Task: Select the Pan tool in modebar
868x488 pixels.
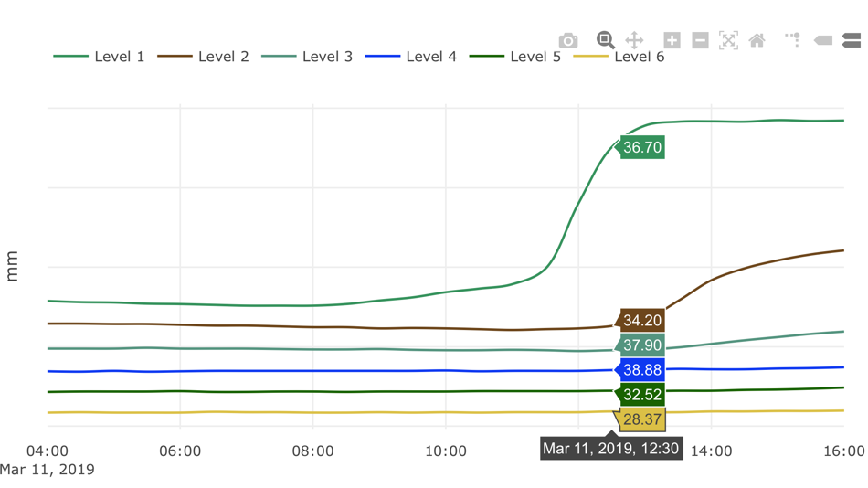Action: 634,40
